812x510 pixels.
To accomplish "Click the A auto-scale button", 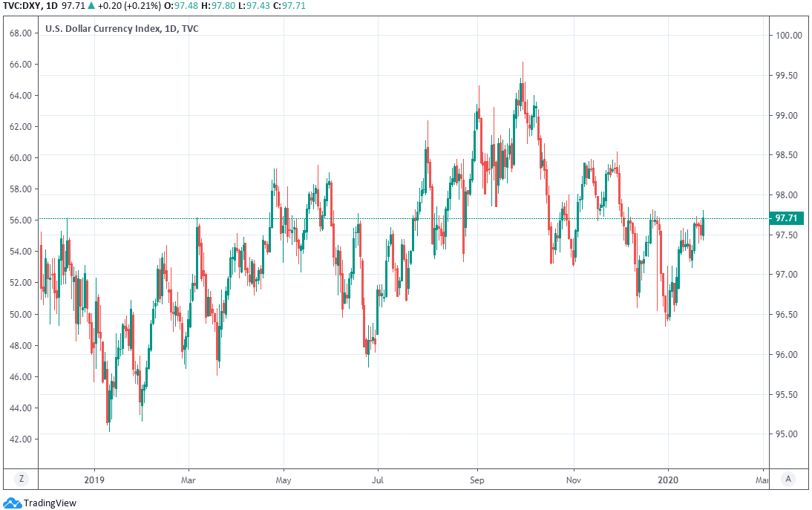I will (x=788, y=480).
